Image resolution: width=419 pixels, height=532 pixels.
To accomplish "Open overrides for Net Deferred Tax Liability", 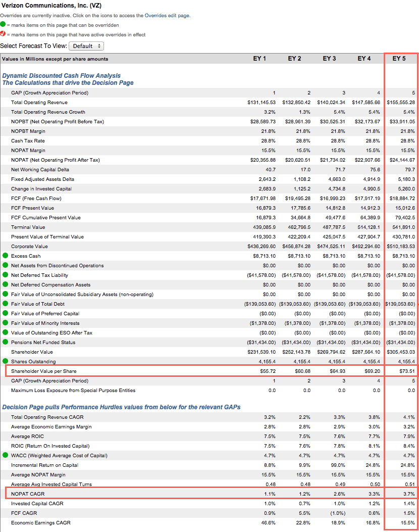I will (x=5, y=275).
